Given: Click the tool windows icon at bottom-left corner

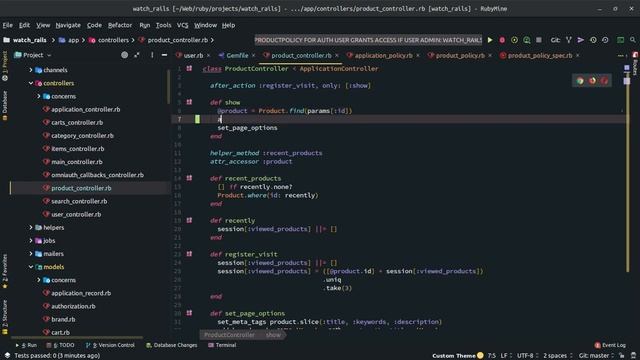Looking at the screenshot, I should point(7,356).
